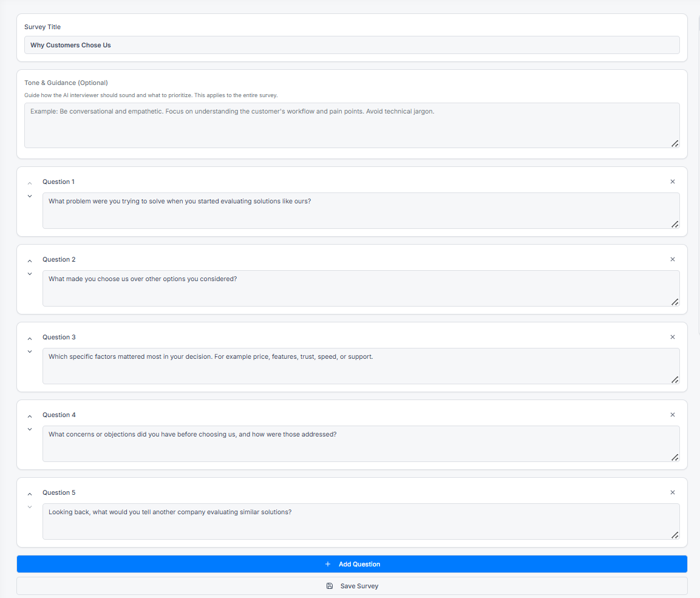Move Question 1 down with arrow
This screenshot has width=700, height=598.
[30, 196]
